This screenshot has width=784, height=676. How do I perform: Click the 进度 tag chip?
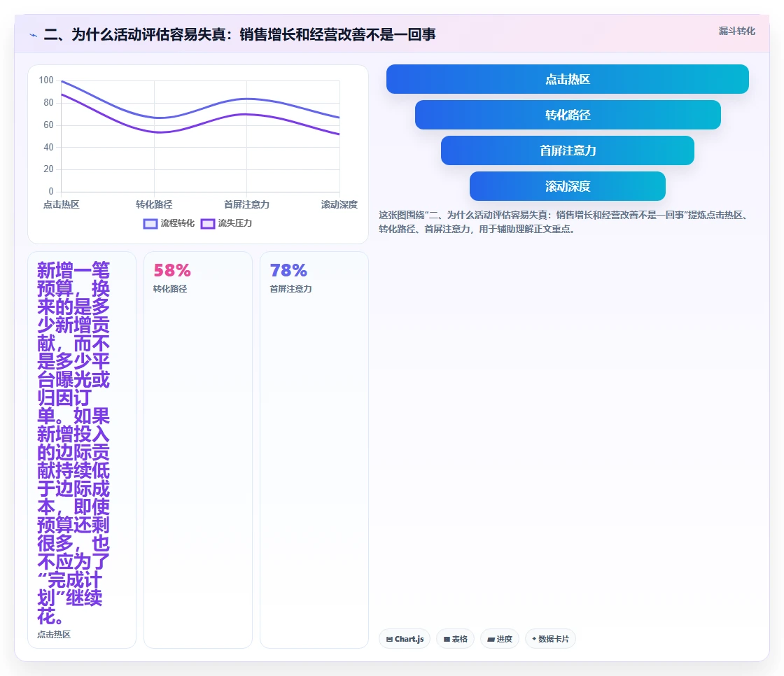tap(500, 639)
